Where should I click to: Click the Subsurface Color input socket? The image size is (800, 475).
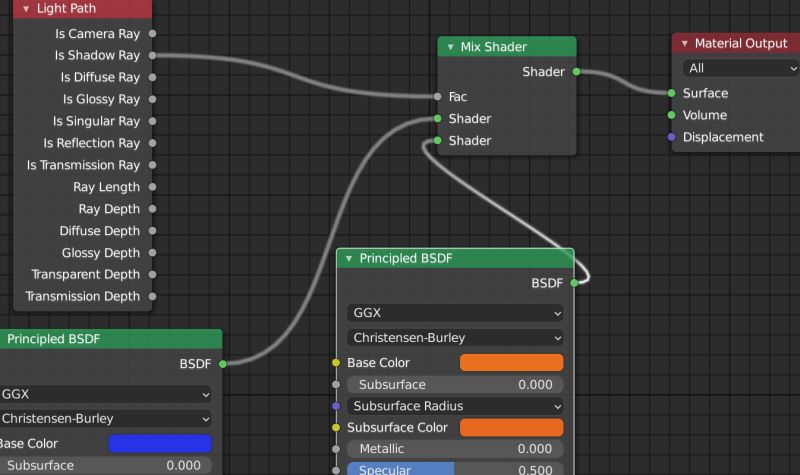pos(336,428)
